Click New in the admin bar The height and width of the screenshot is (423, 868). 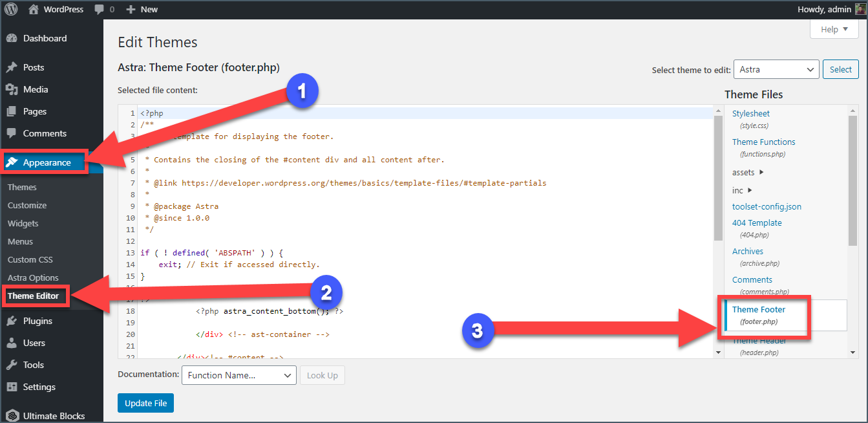149,9
